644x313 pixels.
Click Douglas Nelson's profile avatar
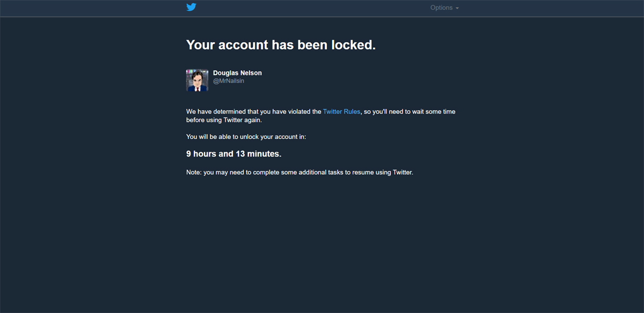[197, 80]
